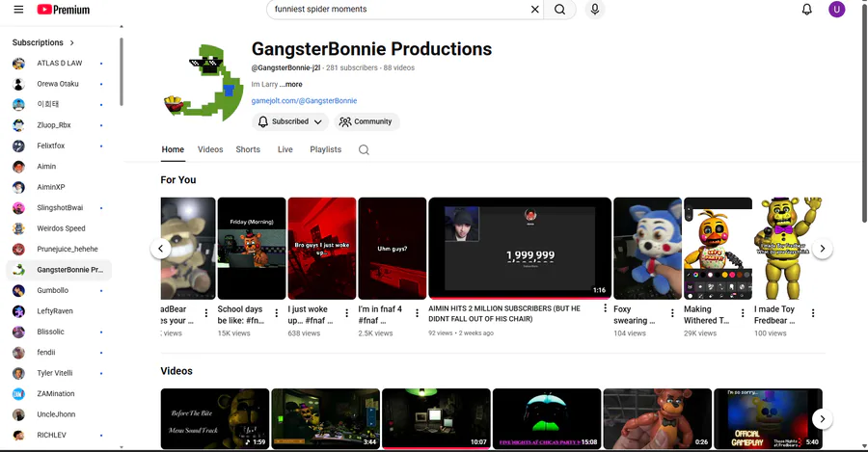Play the 3:44 video thumbnail

point(326,418)
